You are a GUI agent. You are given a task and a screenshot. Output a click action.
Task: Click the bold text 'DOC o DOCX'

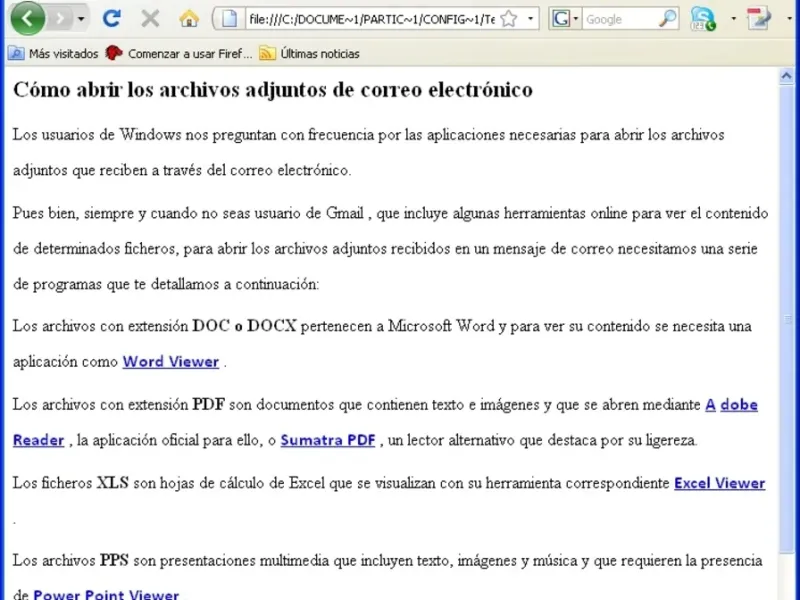[x=244, y=326]
